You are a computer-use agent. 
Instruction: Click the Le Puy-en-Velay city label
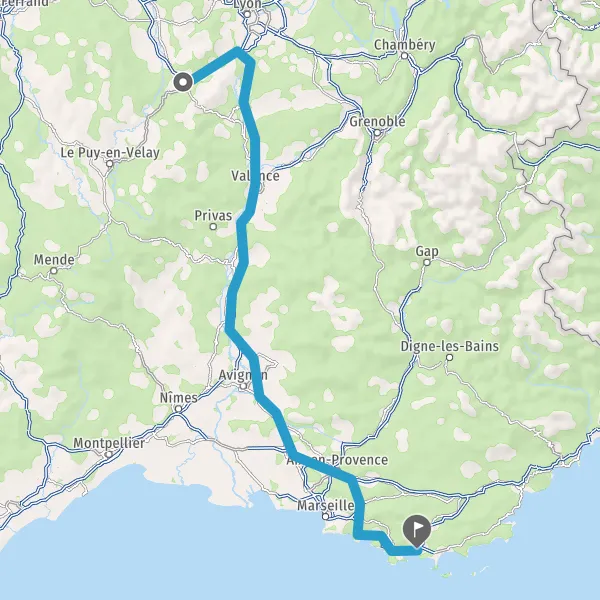point(110,153)
